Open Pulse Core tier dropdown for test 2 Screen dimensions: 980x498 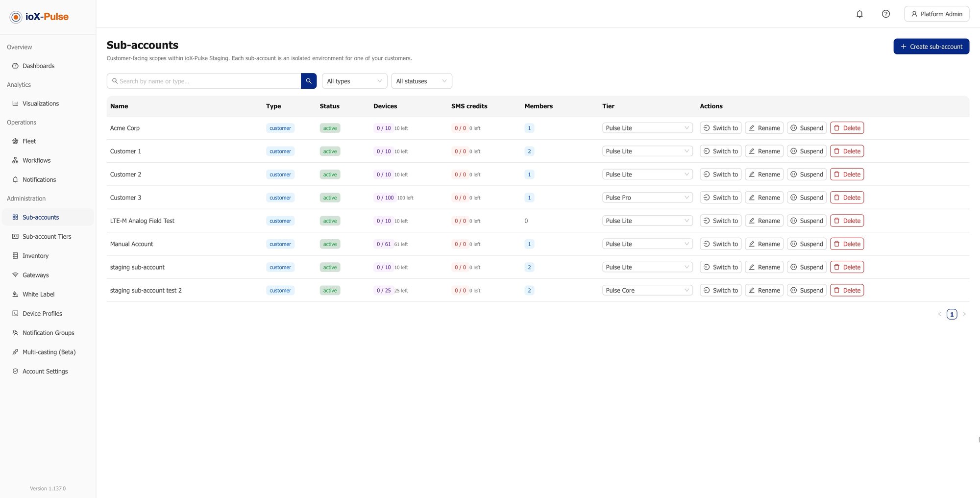coord(647,290)
